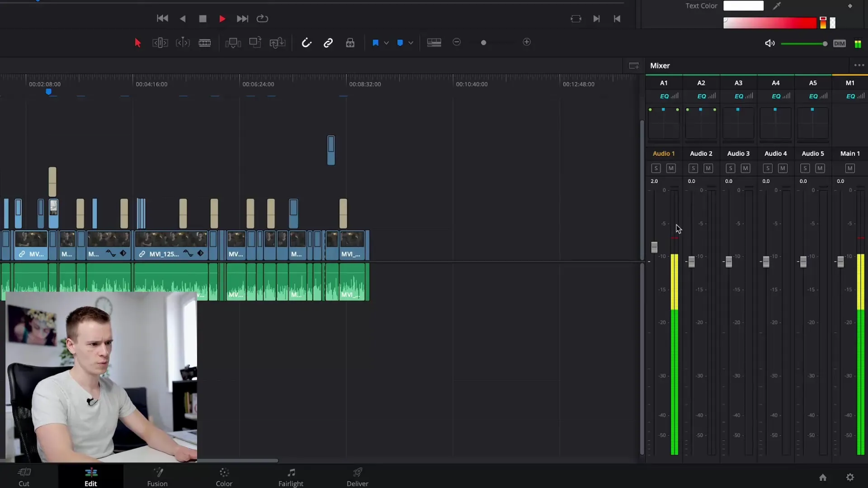Click the timeline zoom-in plus icon

pos(527,42)
